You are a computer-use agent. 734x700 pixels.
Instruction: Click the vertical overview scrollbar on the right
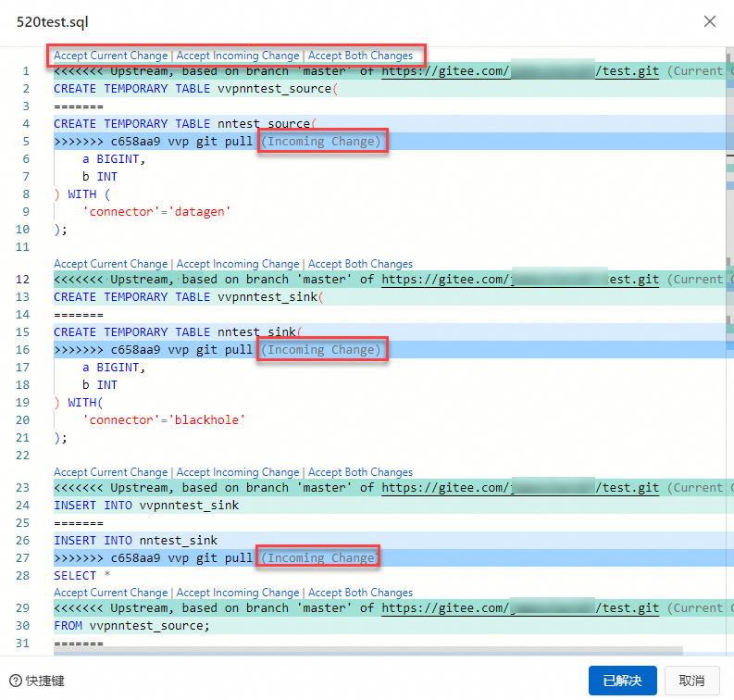729,351
